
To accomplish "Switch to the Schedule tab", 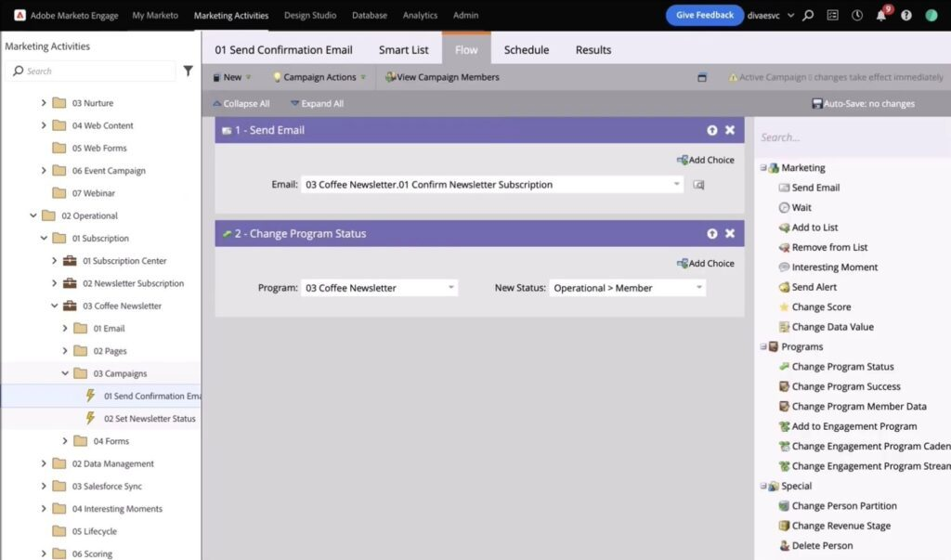I will click(x=527, y=50).
